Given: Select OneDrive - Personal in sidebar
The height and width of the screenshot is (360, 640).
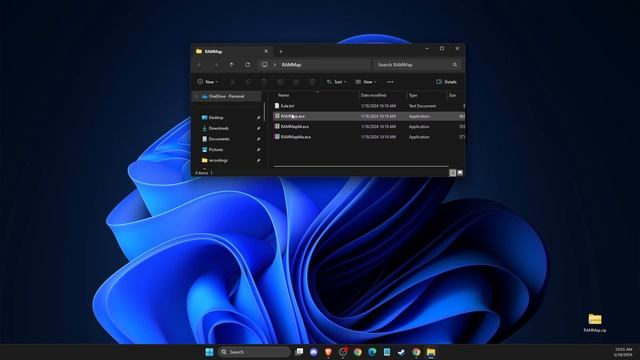Looking at the screenshot, I should (x=227, y=96).
